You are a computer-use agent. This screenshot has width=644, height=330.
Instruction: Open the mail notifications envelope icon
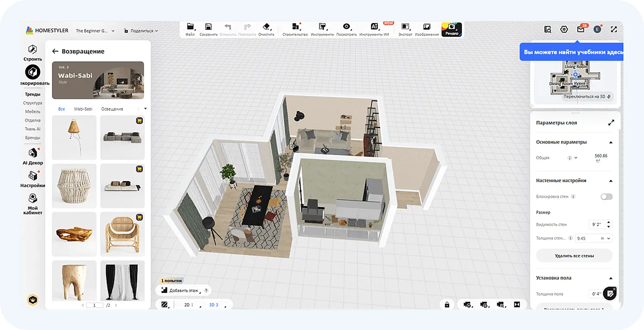click(x=580, y=30)
